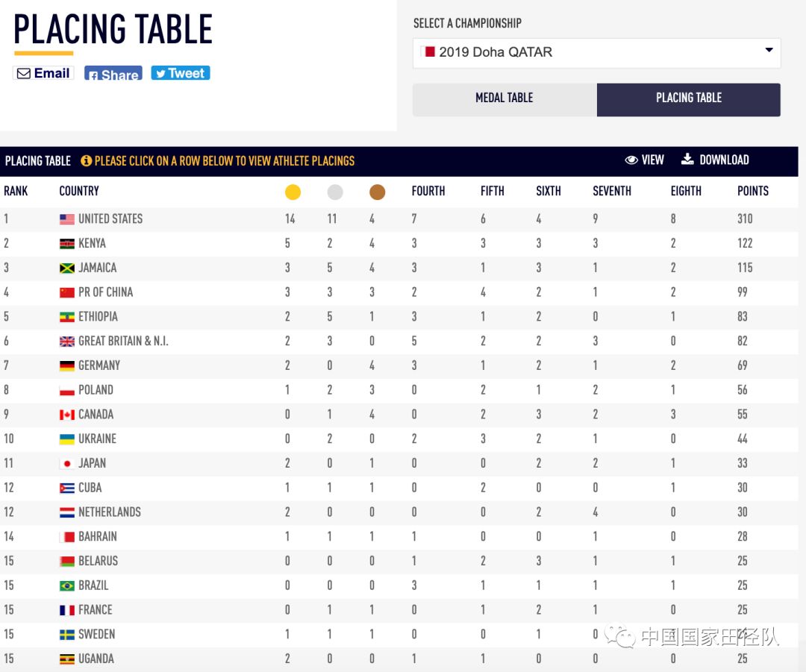This screenshot has width=806, height=672.
Task: Tweet the placing table via Twitter
Action: 180,73
